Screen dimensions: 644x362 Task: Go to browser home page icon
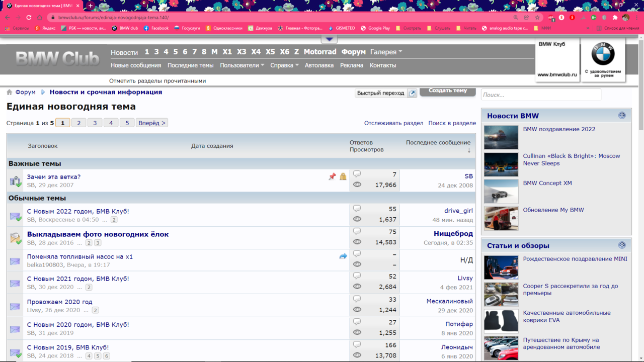click(x=40, y=18)
